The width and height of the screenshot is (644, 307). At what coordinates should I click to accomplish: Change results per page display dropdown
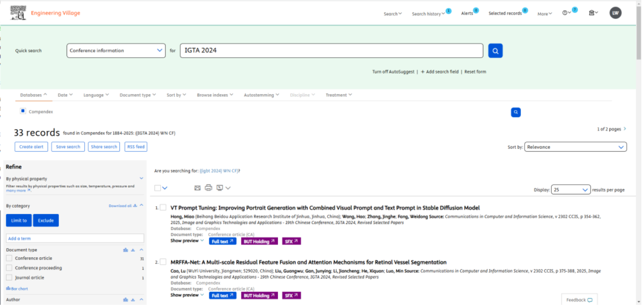570,190
